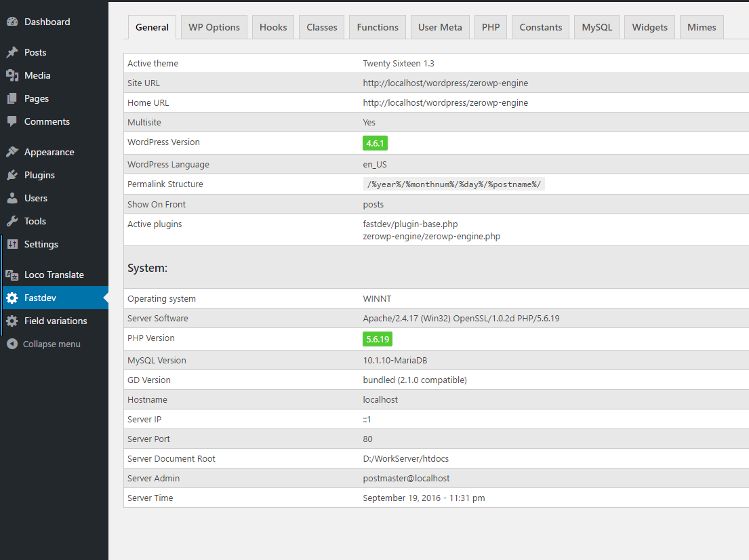Click the 'postmaster@localhost' admin value
This screenshot has height=560, width=749.
(x=406, y=478)
